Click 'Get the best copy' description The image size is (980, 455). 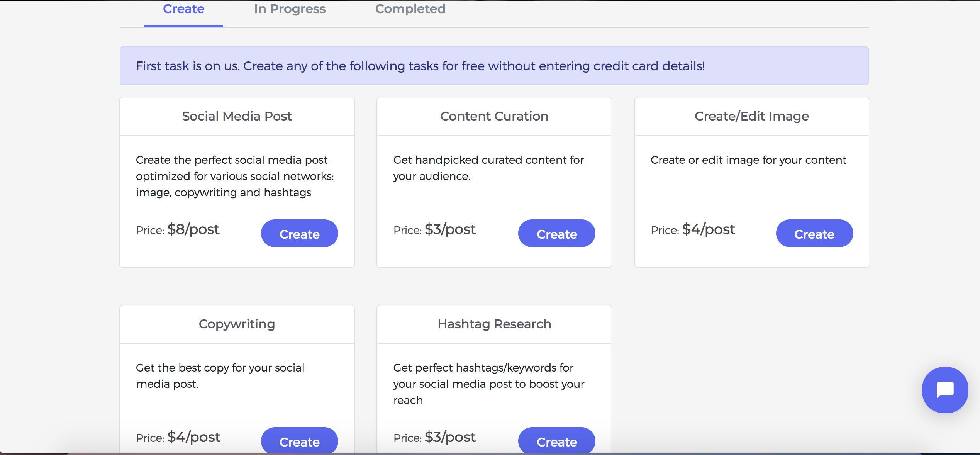pyautogui.click(x=220, y=376)
